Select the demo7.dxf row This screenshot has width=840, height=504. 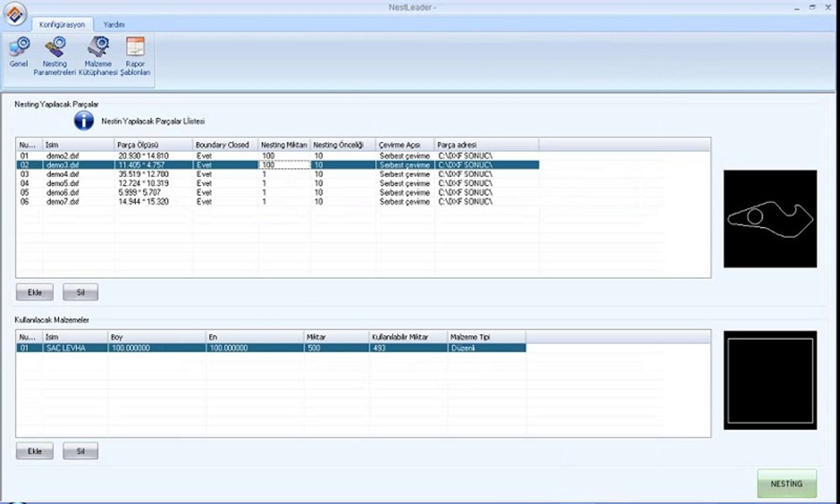click(277, 201)
